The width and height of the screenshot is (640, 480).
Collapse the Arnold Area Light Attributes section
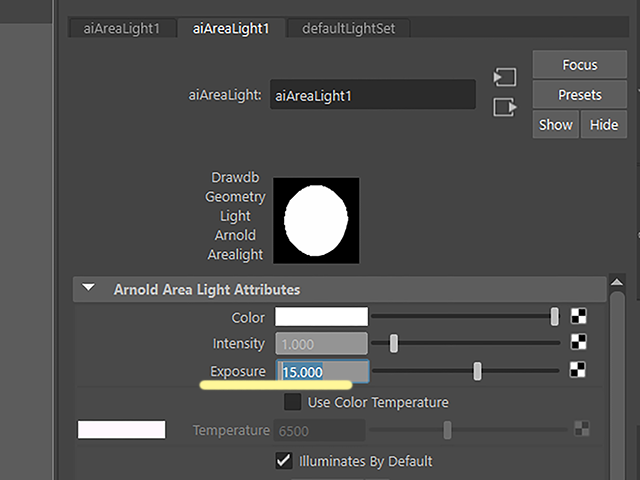[x=89, y=288]
